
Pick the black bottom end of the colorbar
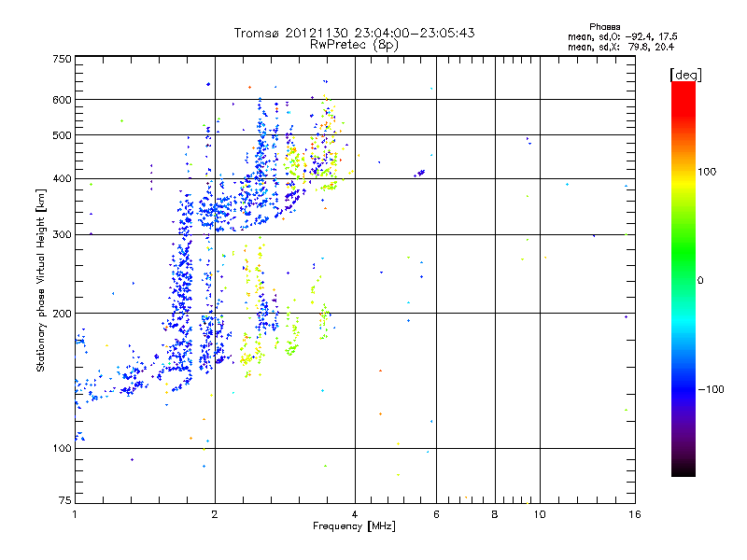click(x=684, y=471)
